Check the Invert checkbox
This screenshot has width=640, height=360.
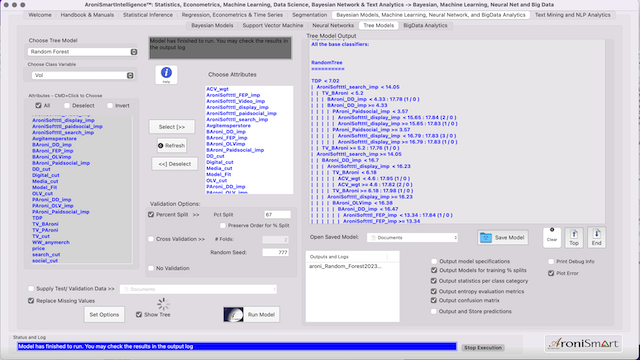(110, 105)
